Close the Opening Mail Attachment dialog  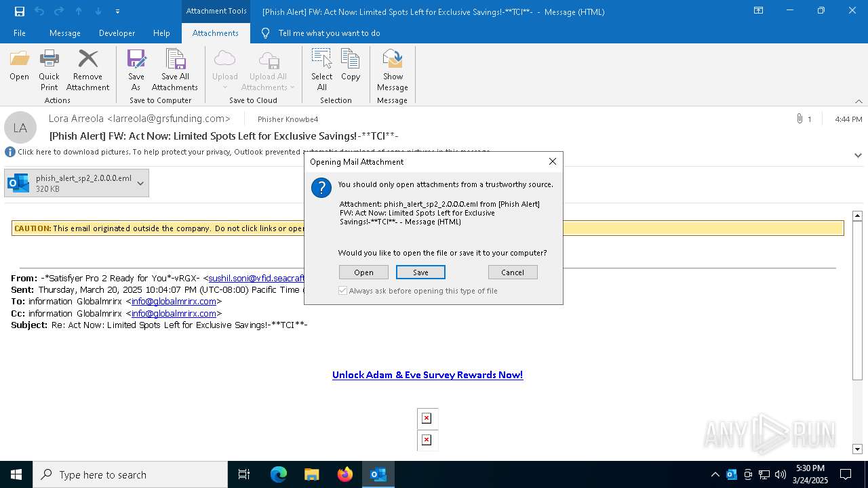point(553,161)
